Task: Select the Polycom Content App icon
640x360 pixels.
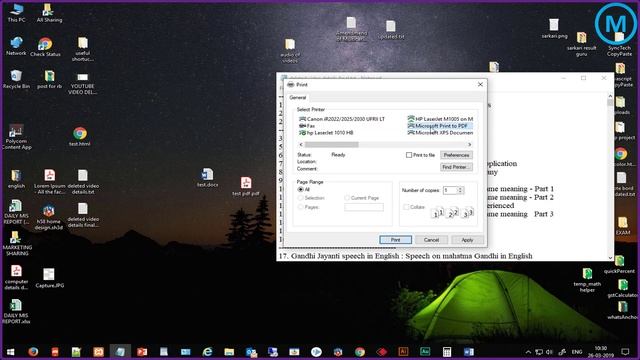Action: [16, 137]
